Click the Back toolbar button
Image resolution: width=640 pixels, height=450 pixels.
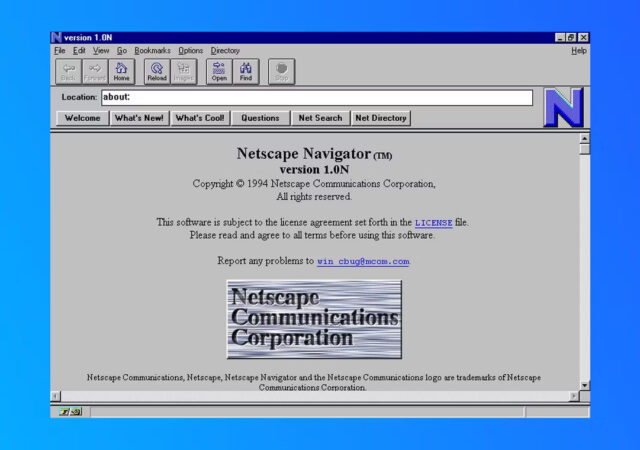click(x=68, y=71)
